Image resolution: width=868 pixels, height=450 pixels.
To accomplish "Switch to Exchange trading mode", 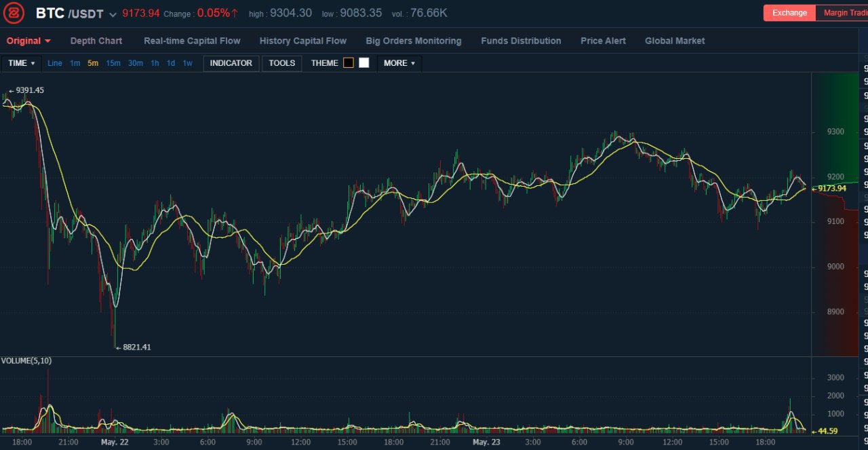I will coord(789,13).
